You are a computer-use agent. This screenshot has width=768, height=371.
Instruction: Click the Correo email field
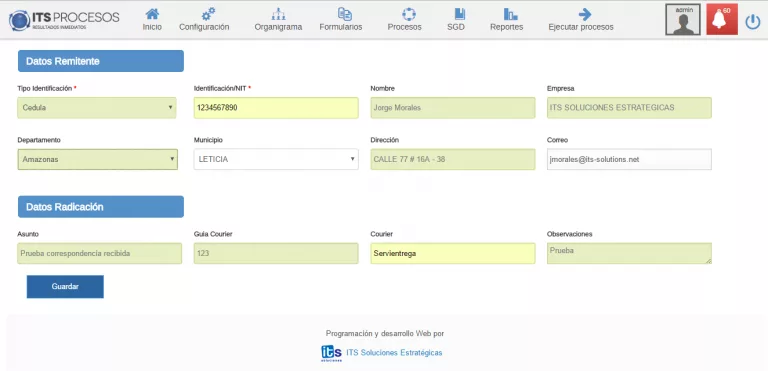629,159
